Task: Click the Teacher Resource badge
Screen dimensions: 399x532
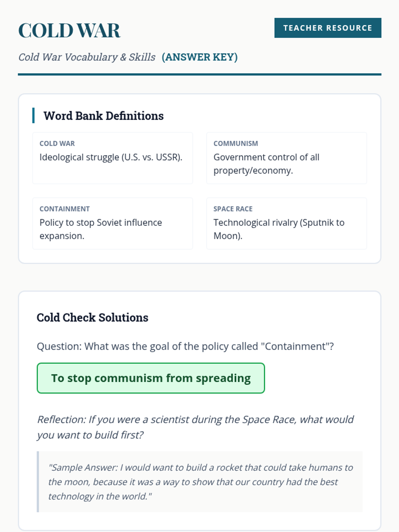Action: point(328,28)
